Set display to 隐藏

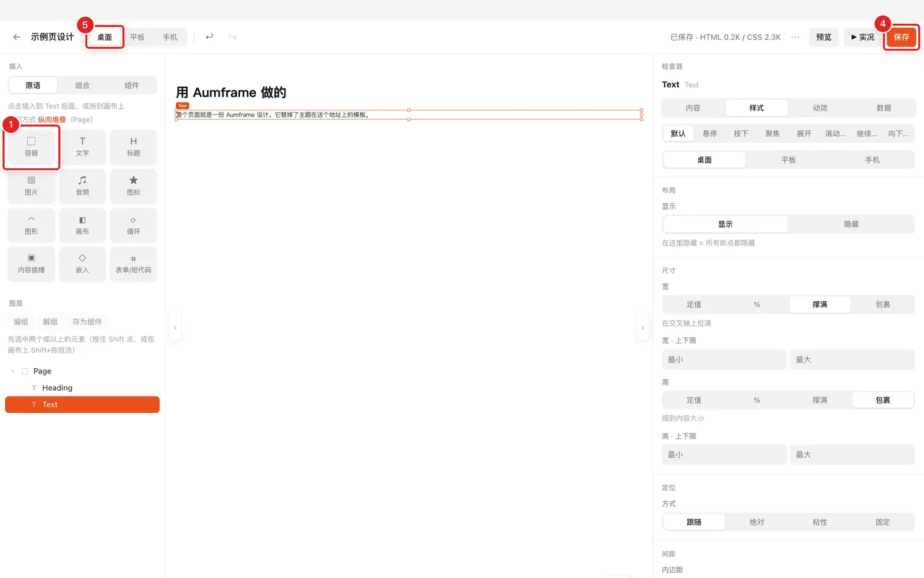pyautogui.click(x=851, y=224)
